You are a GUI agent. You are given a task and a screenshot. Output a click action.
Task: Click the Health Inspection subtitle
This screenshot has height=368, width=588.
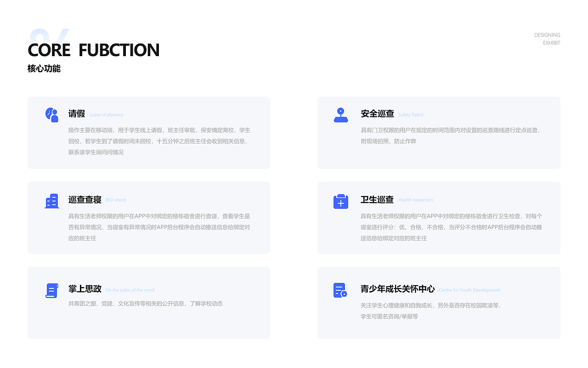click(x=415, y=200)
